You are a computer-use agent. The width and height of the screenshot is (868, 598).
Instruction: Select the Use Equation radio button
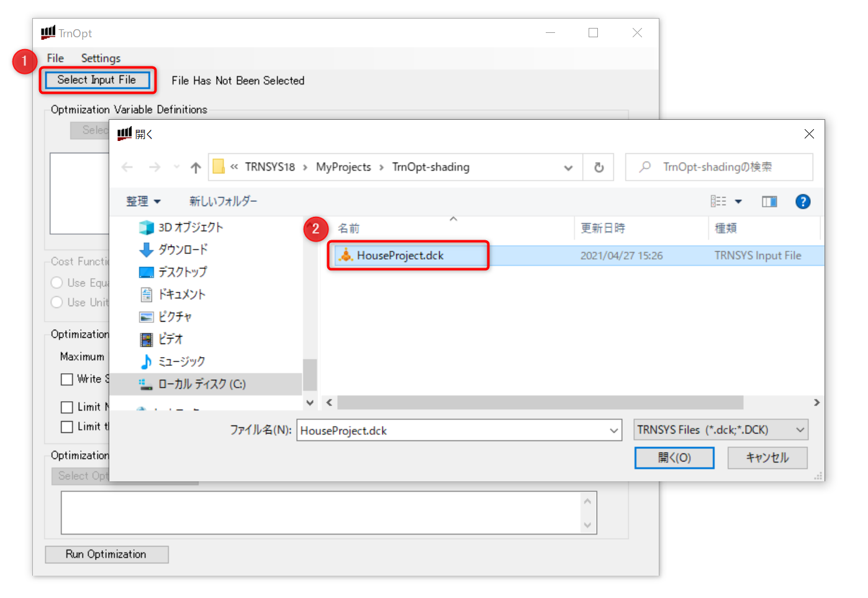pyautogui.click(x=57, y=283)
